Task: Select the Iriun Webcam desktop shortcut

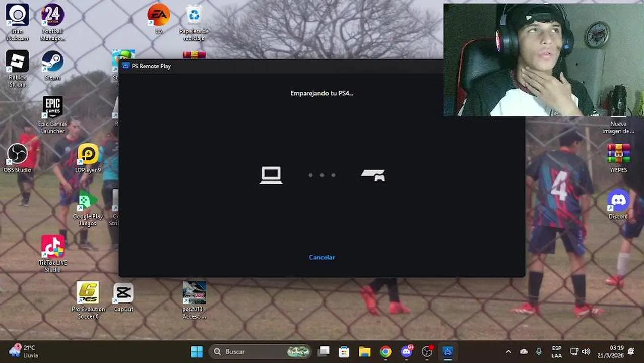Action: pyautogui.click(x=17, y=22)
